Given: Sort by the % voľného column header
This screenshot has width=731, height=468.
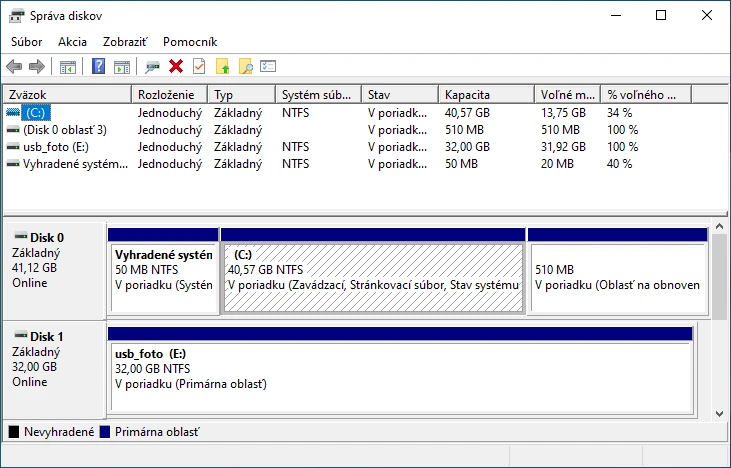Looking at the screenshot, I should pos(646,95).
